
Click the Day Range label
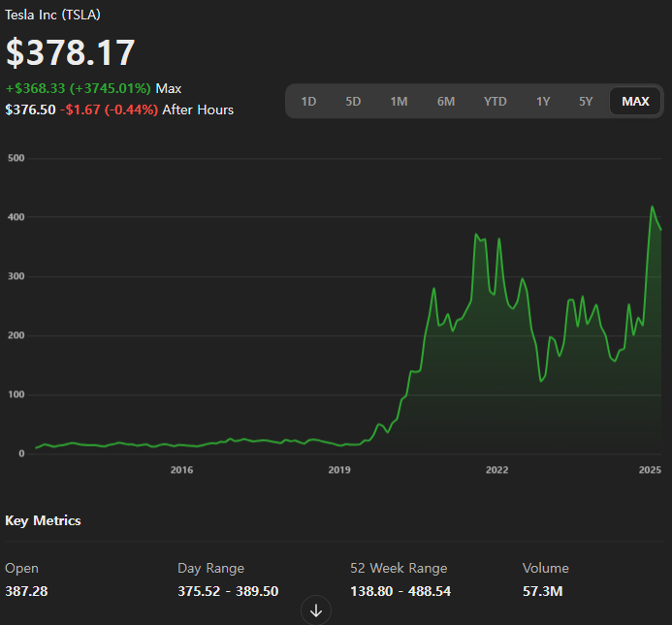(210, 569)
